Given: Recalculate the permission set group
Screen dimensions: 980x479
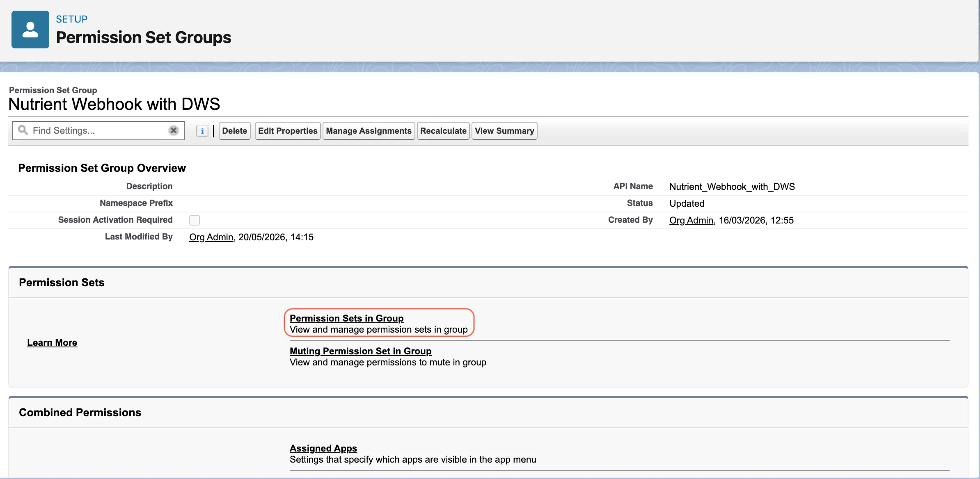Looking at the screenshot, I should click(443, 131).
